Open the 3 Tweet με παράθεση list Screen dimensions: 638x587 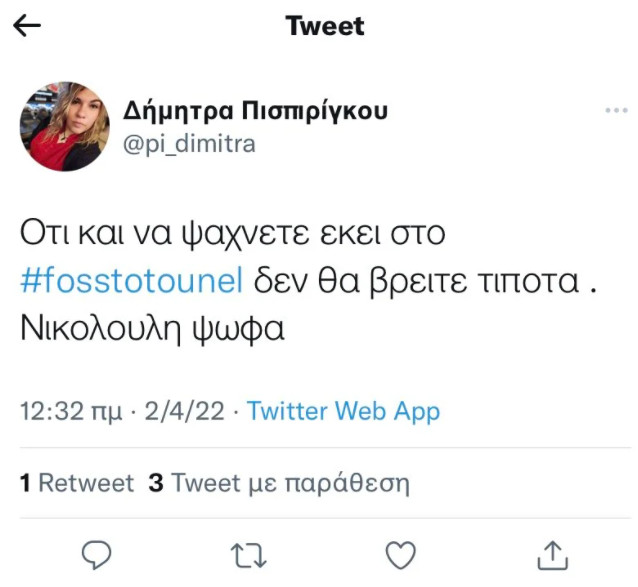pyautogui.click(x=279, y=483)
